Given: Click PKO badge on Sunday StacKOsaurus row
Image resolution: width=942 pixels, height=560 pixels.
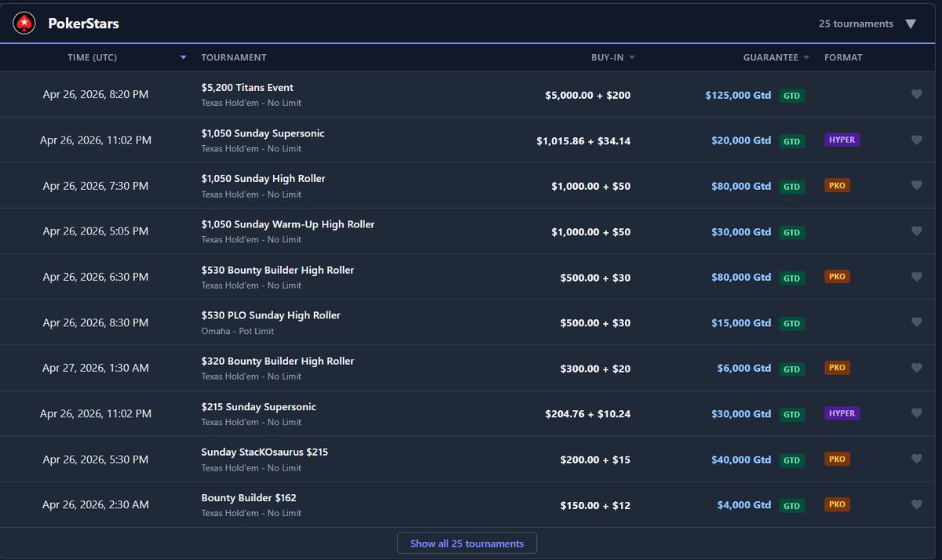Looking at the screenshot, I should coord(837,459).
